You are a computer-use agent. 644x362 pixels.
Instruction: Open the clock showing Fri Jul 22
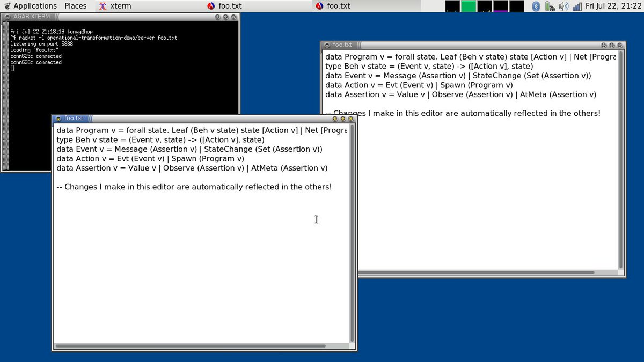(x=613, y=6)
